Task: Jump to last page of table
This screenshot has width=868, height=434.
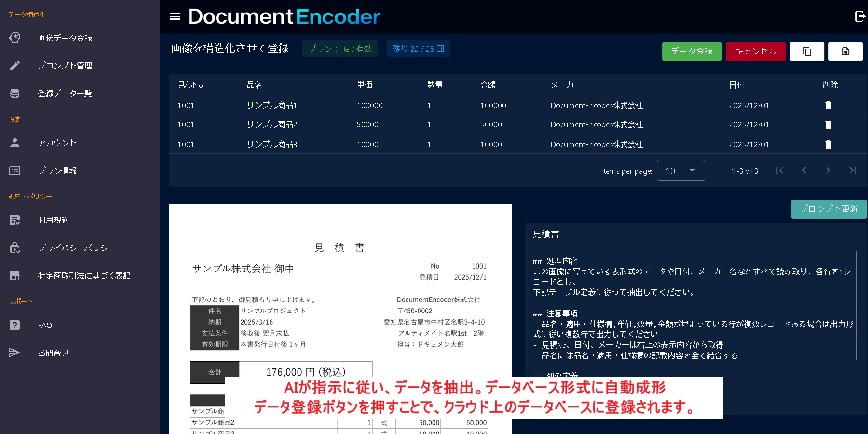Action: pyautogui.click(x=852, y=170)
